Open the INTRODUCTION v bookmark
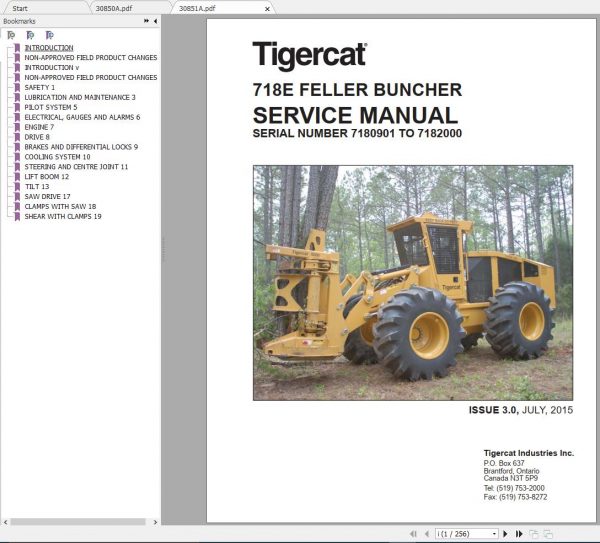This screenshot has width=600, height=543. (52, 67)
